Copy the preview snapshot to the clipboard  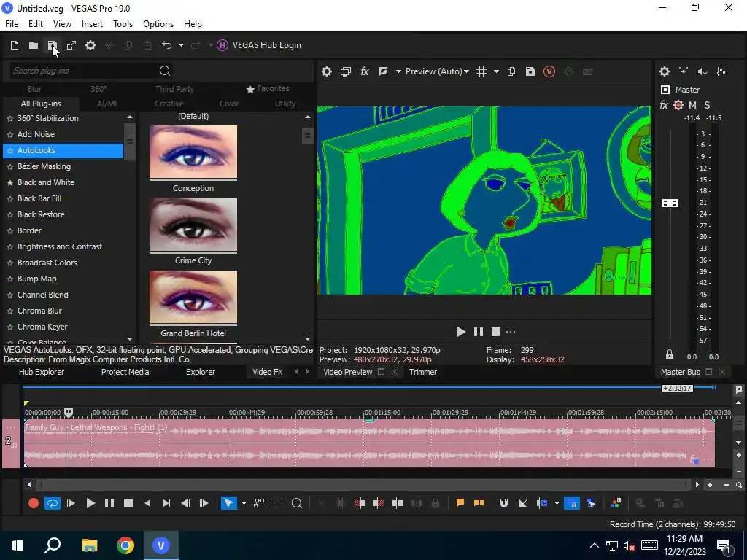(x=511, y=71)
